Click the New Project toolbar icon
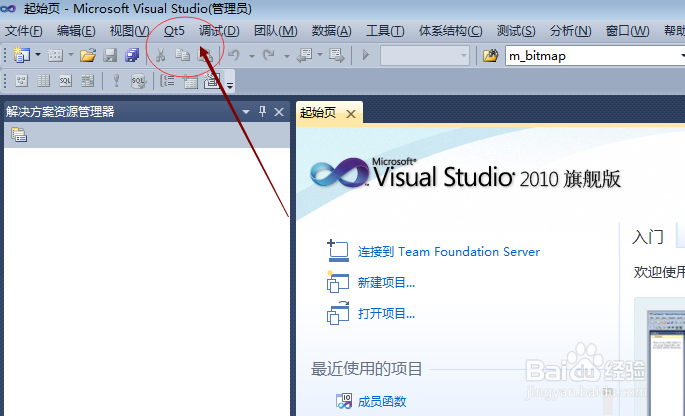 [21, 55]
